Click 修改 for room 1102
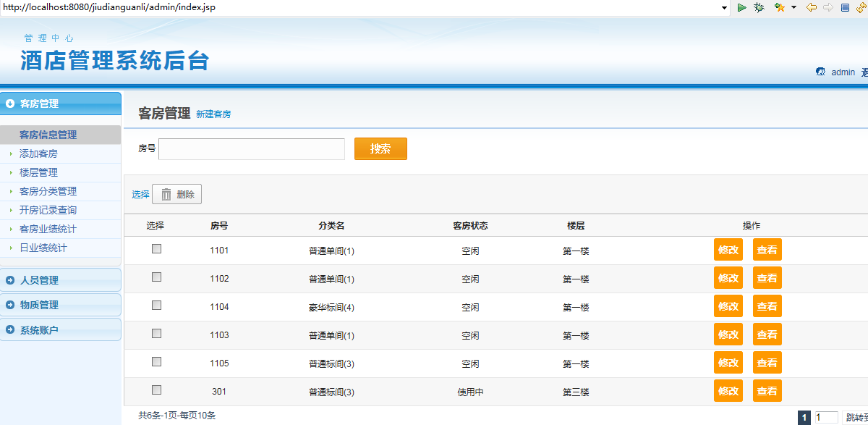Image resolution: width=868 pixels, height=425 pixels. (728, 278)
